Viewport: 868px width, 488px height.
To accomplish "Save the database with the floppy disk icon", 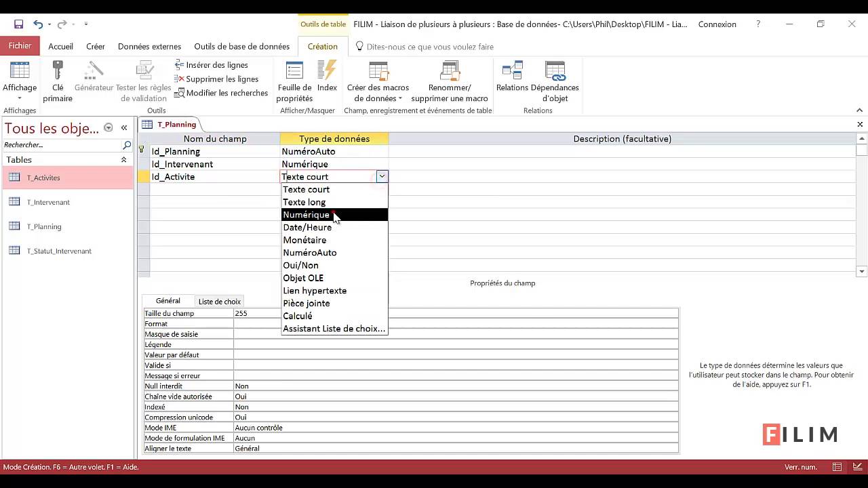I will (18, 24).
